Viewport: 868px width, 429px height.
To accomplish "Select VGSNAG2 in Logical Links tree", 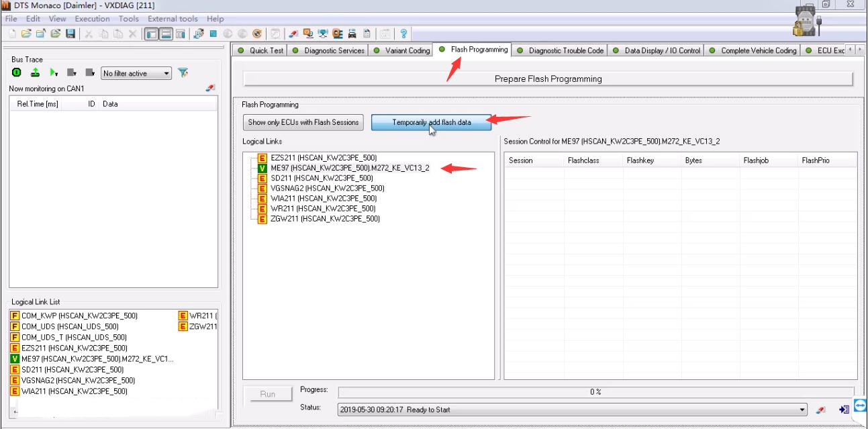I will pyautogui.click(x=327, y=188).
